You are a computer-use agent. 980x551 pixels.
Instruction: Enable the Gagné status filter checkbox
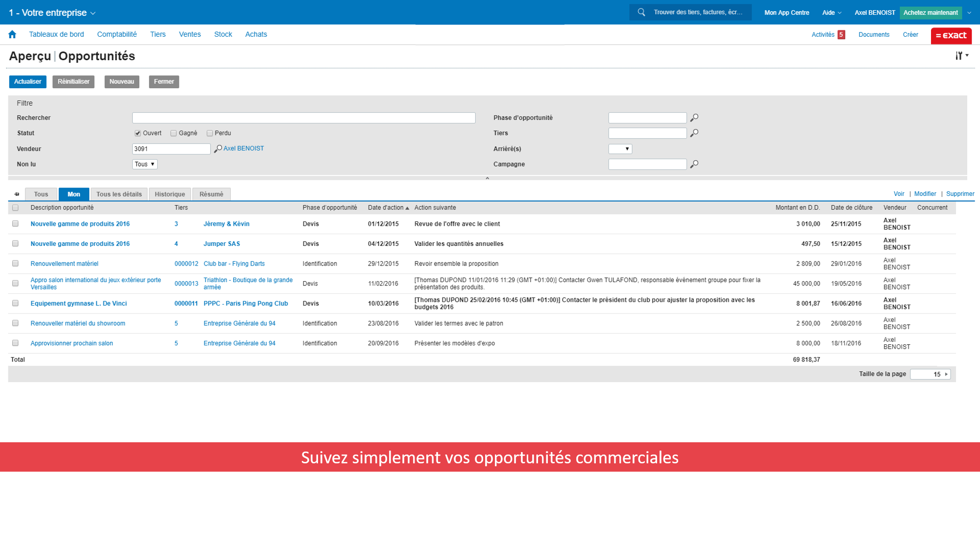click(x=173, y=133)
